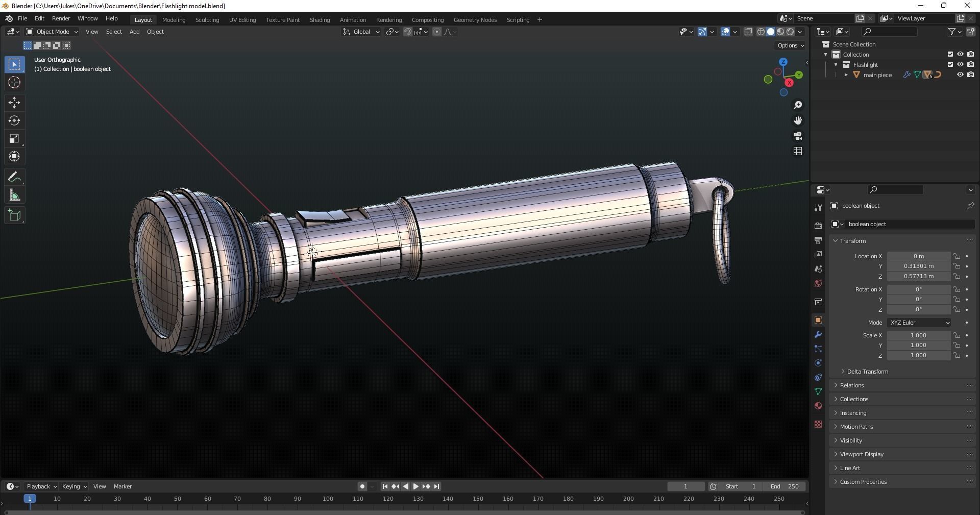
Task: Jump to the timeline end frame
Action: pos(436,486)
